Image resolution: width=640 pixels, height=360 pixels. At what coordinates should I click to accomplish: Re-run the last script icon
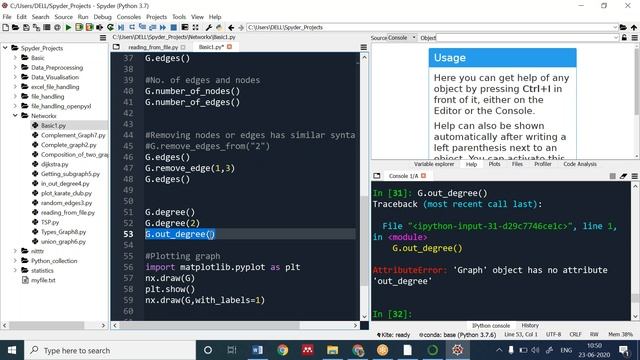pyautogui.click(x=110, y=27)
